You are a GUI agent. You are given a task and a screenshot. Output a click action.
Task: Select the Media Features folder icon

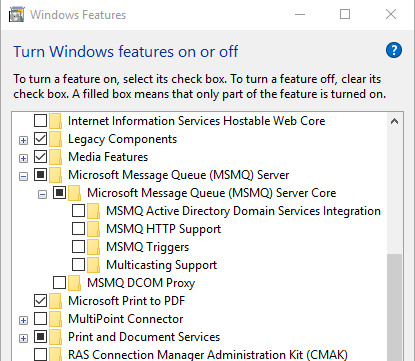tap(56, 157)
